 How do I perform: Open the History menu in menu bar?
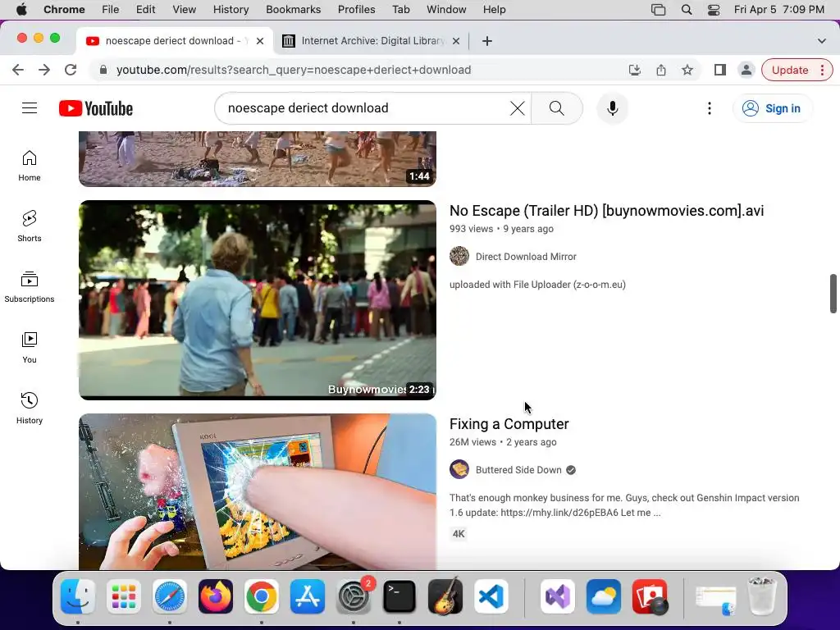click(x=231, y=10)
